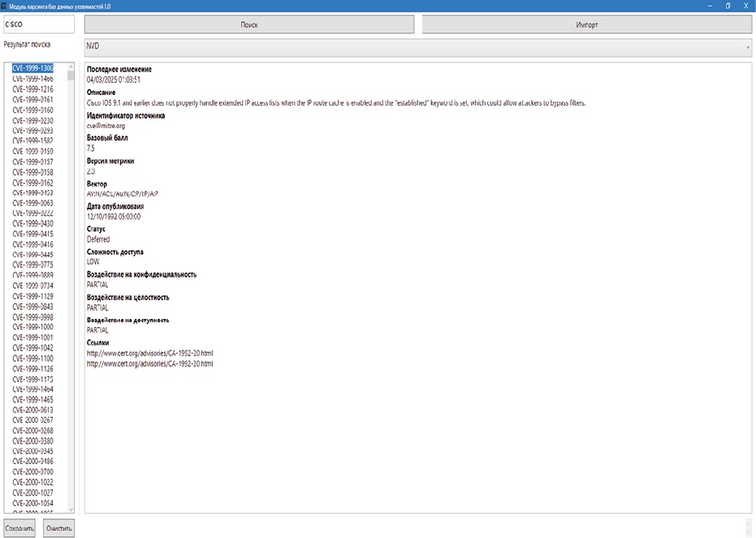Click the Сохранить button
Viewport: 756px width, 538px height.
coord(19,528)
